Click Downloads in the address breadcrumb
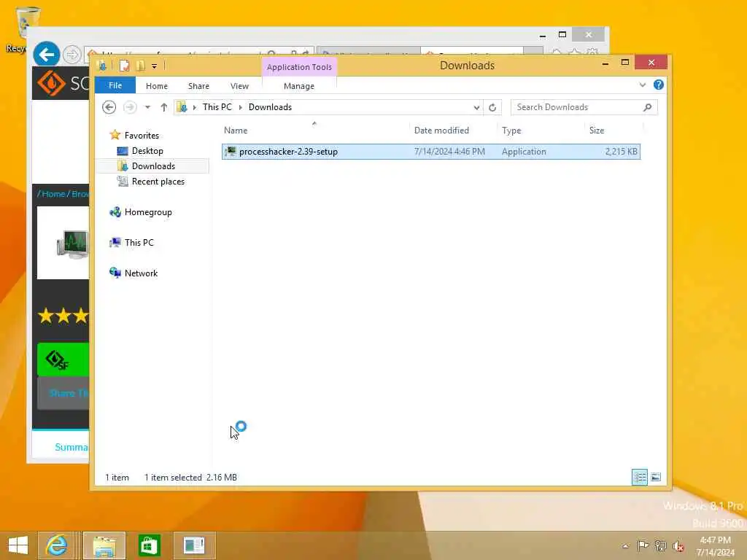The image size is (747, 560). (x=270, y=107)
